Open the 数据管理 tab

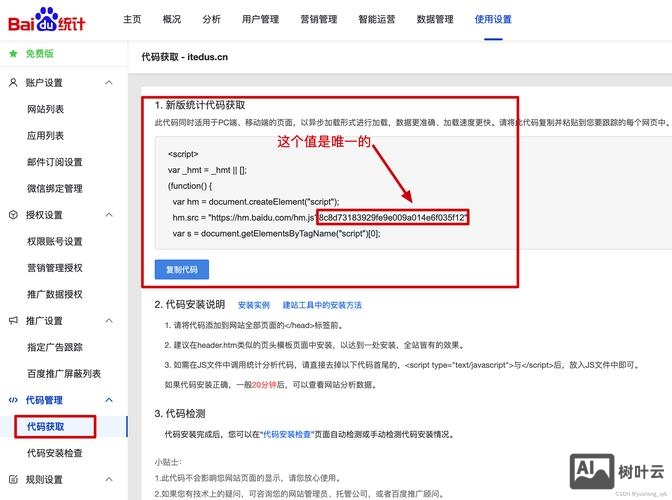[x=435, y=19]
